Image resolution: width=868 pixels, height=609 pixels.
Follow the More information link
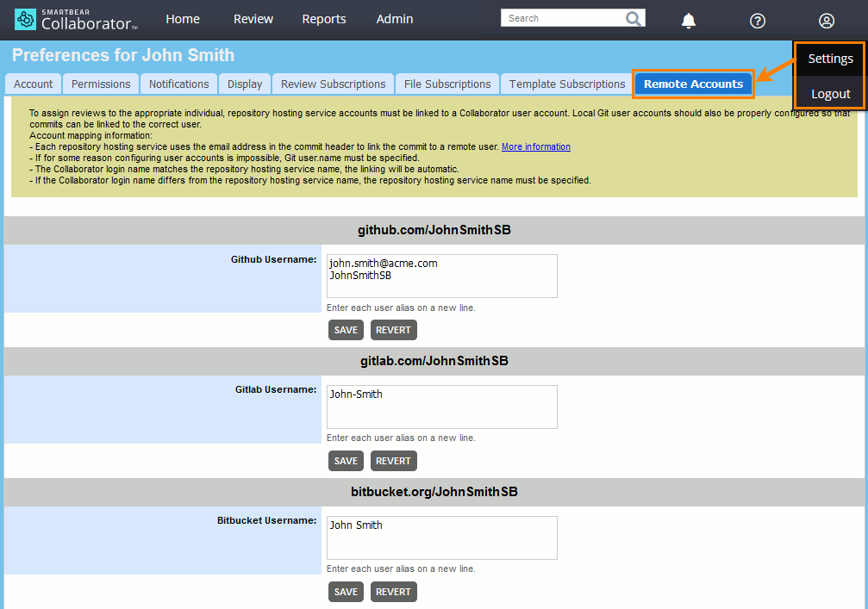point(536,146)
